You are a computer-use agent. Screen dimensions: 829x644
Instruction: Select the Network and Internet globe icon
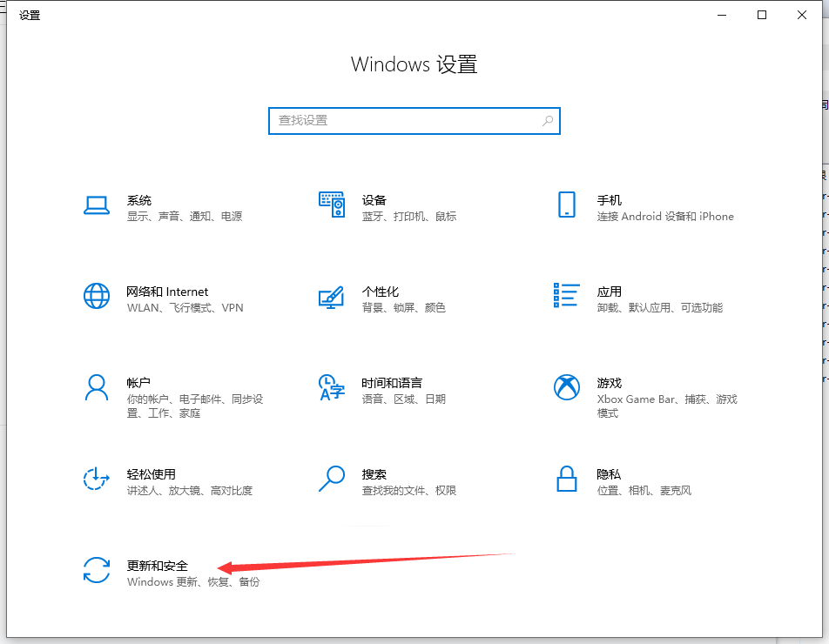(x=97, y=296)
